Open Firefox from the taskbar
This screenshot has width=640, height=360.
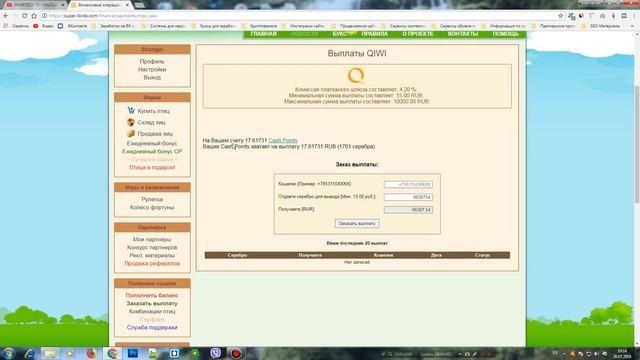pos(91,353)
